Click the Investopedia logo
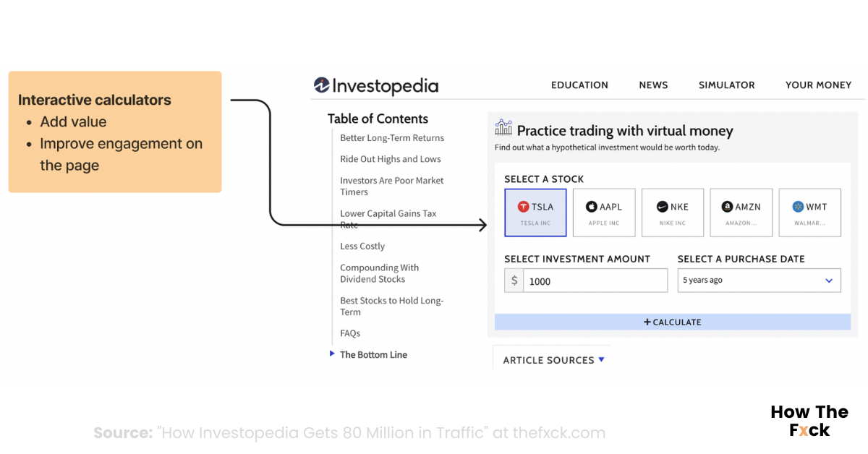Screen dimensions: 868x454 (x=376, y=86)
